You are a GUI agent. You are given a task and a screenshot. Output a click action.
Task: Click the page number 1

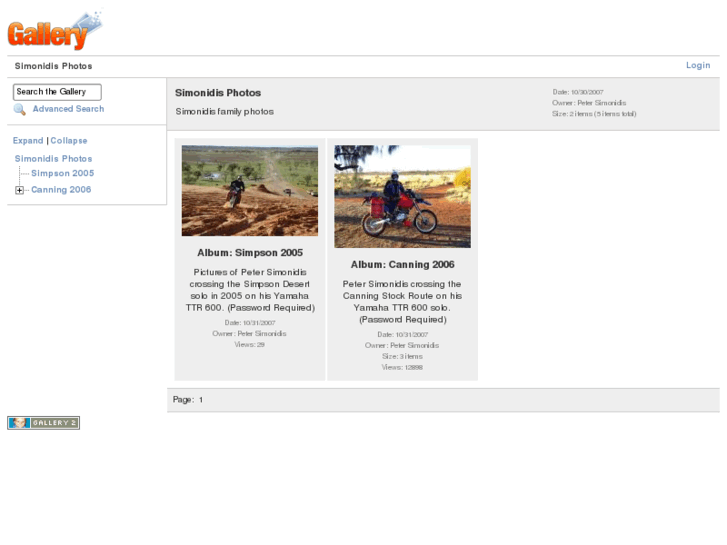(x=201, y=400)
